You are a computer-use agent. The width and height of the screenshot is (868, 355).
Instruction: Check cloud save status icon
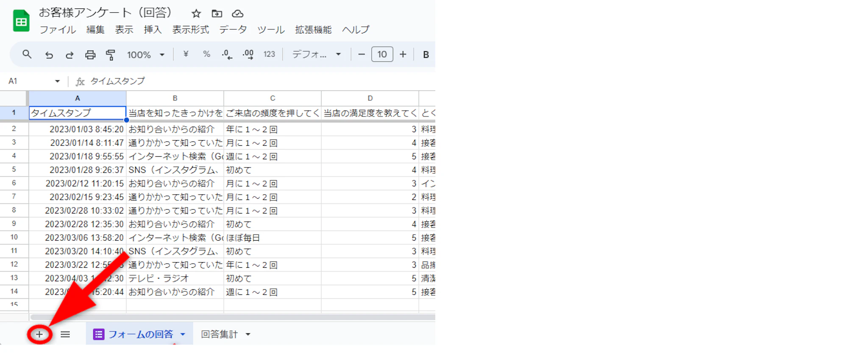(x=237, y=14)
